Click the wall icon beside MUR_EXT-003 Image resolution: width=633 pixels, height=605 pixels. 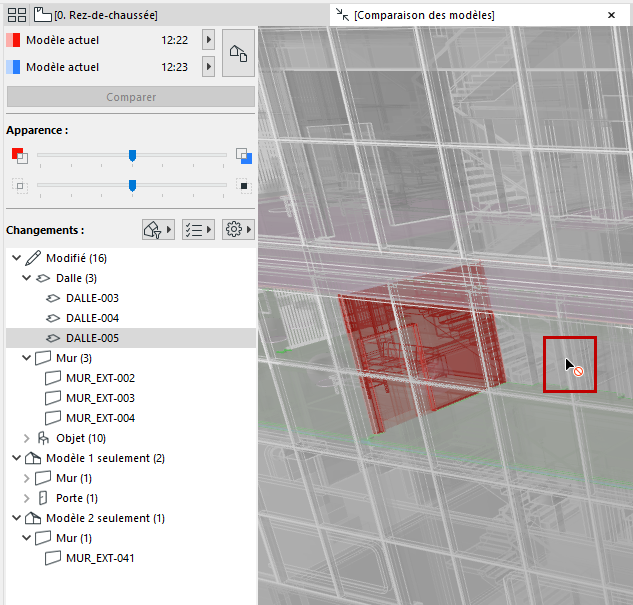(x=53, y=398)
